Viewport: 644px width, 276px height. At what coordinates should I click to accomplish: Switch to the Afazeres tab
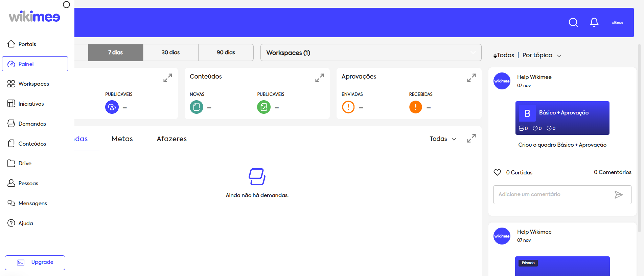pos(171,139)
